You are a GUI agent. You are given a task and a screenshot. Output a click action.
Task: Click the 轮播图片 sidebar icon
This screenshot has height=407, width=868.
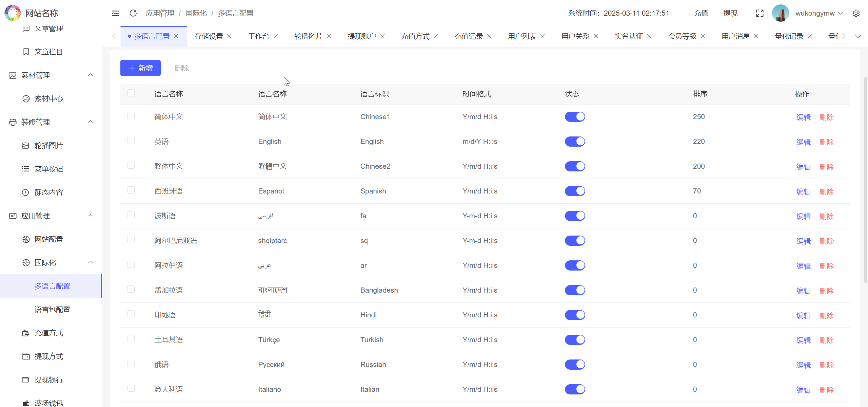point(25,145)
